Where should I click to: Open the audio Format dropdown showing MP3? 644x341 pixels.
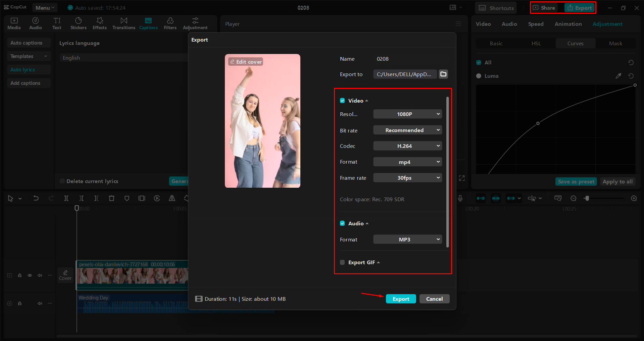[407, 239]
